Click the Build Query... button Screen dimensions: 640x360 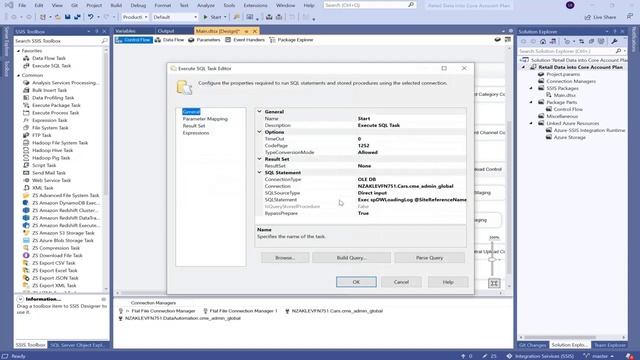click(351, 258)
